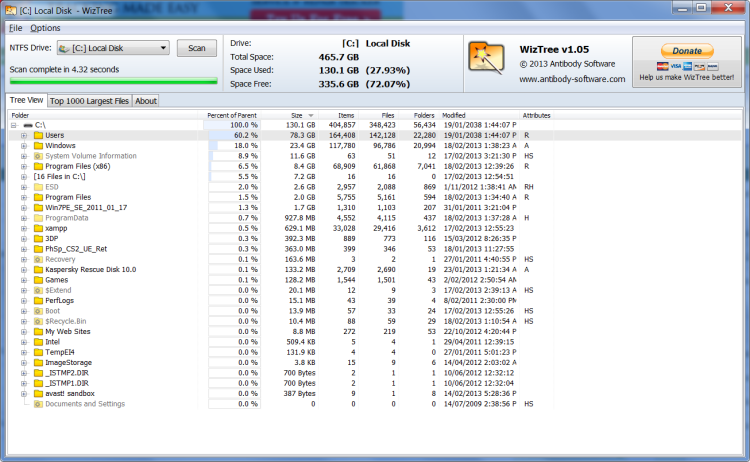Click the Scan button
Image resolution: width=750 pixels, height=462 pixels.
pyautogui.click(x=197, y=48)
